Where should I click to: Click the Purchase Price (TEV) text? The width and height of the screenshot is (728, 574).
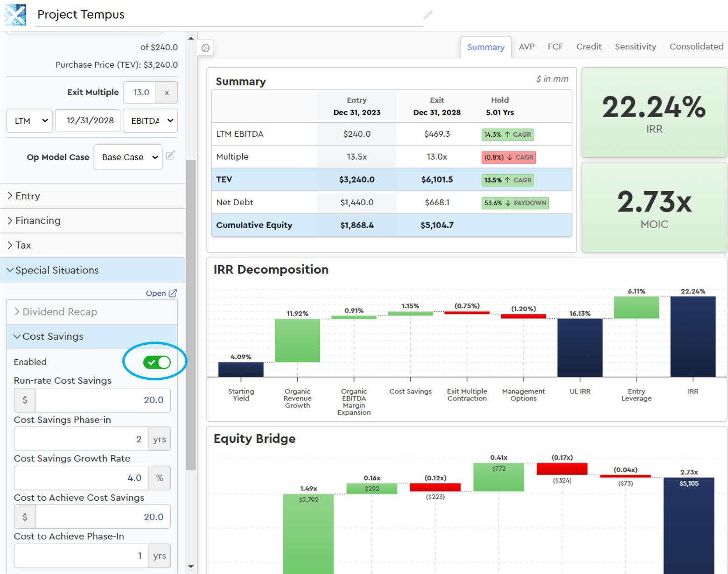click(x=117, y=65)
